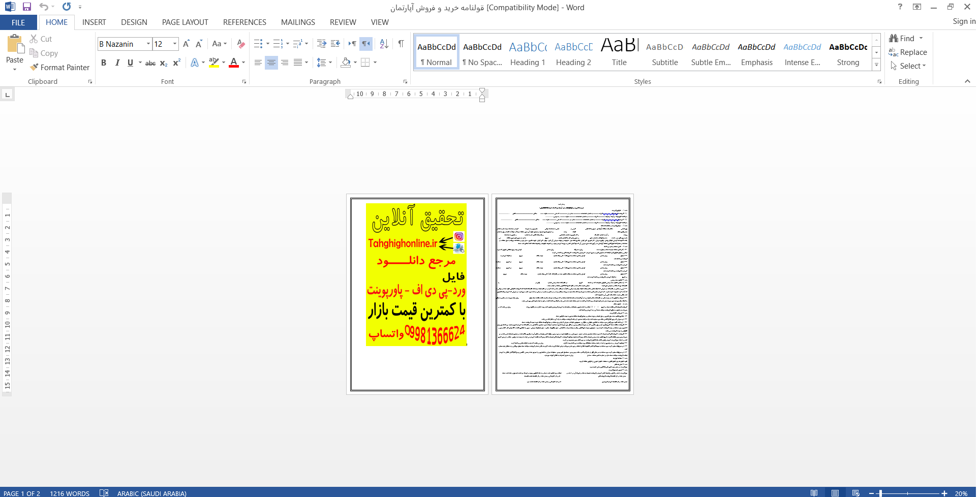Screen dimensions: 980x497
Task: Expand the Styles gallery More button
Action: point(876,65)
